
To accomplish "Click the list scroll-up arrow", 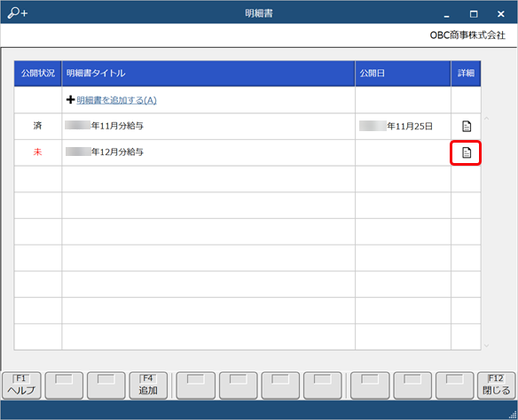I will point(486,118).
